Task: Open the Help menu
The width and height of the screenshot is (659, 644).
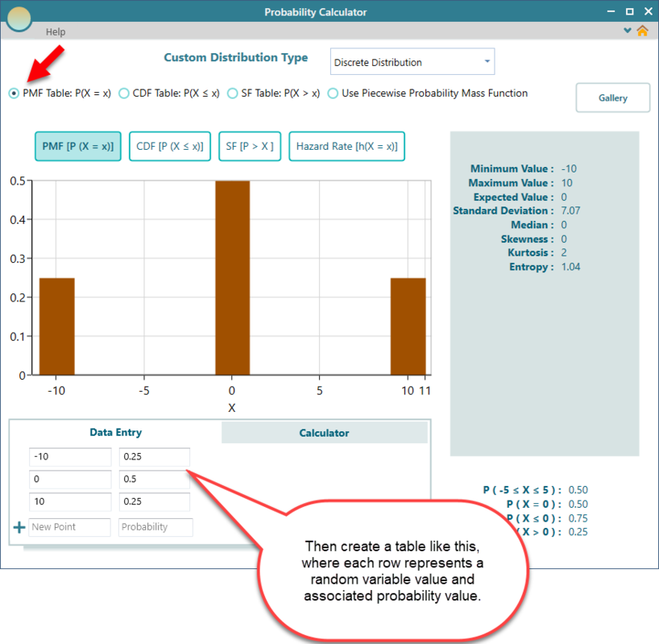Action: [x=56, y=32]
